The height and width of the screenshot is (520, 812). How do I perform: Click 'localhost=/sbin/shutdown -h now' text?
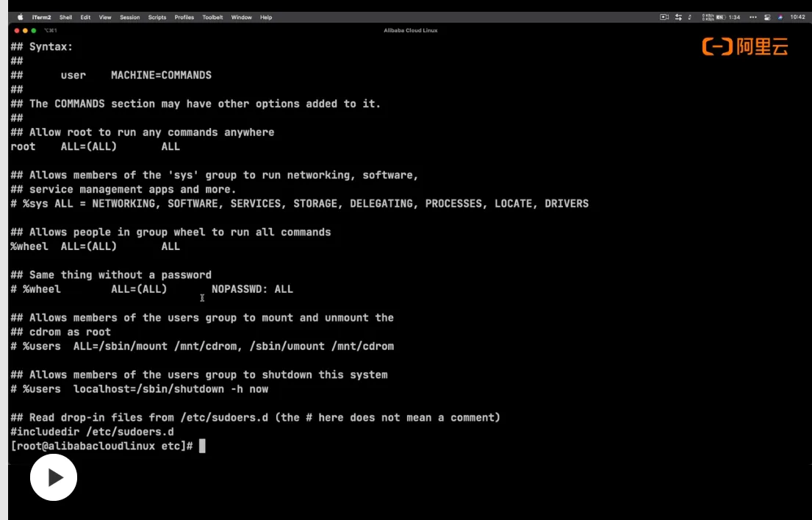[x=171, y=389]
